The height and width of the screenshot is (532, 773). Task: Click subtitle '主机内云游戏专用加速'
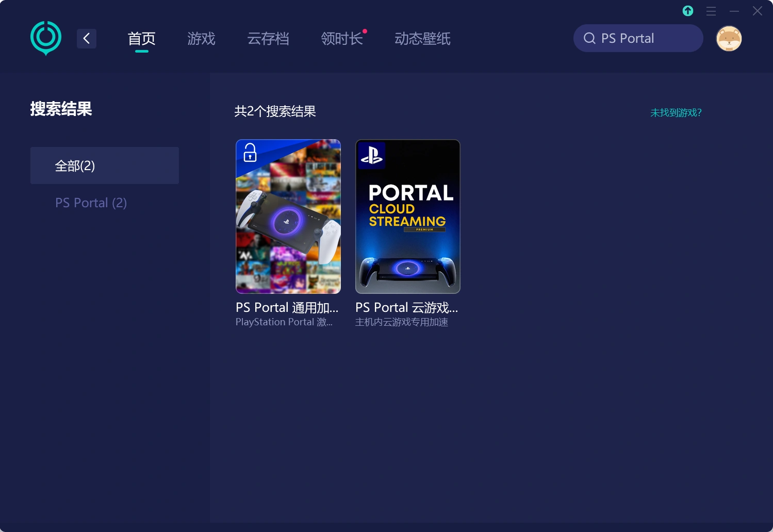(402, 322)
